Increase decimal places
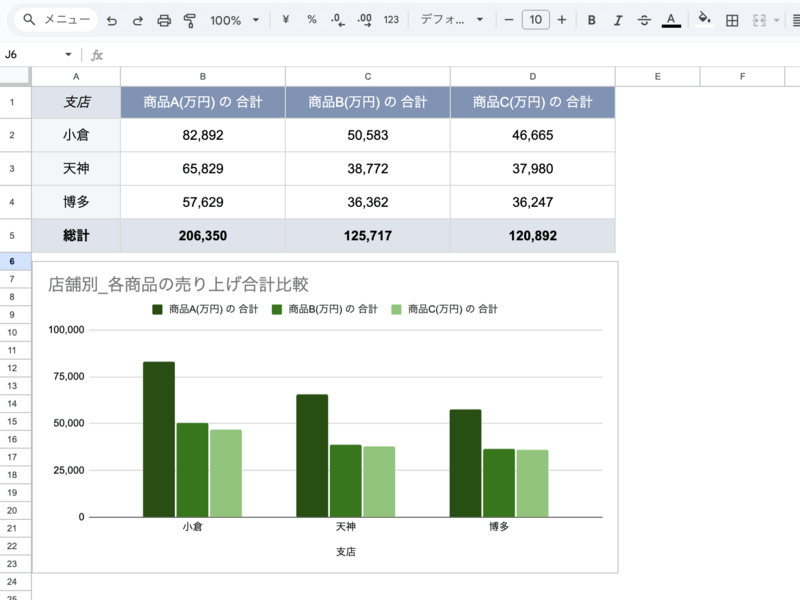800x600 pixels. (x=364, y=20)
